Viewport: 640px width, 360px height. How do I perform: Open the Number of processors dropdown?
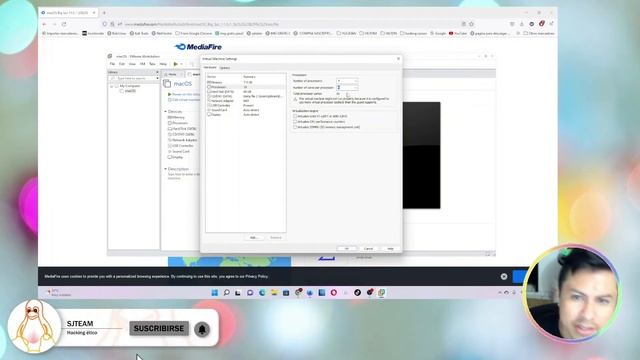347,81
